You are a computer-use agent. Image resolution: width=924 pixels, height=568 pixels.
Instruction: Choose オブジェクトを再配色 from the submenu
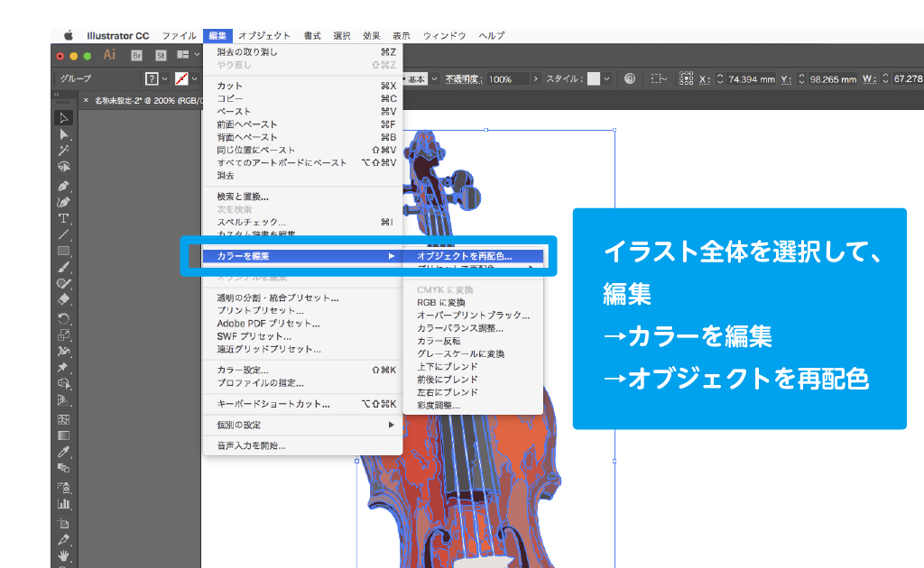[x=466, y=256]
